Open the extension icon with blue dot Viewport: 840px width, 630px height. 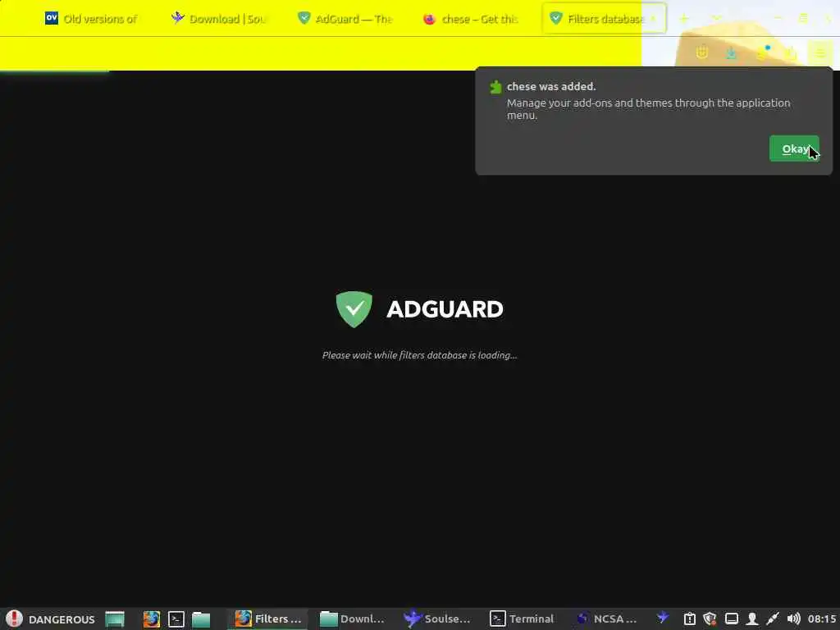tap(762, 52)
